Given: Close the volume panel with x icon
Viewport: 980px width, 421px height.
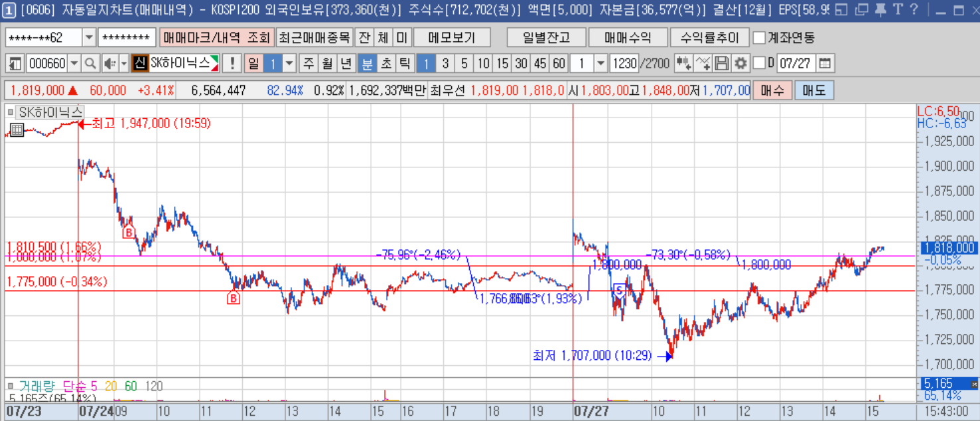Looking at the screenshot, I should [x=974, y=384].
